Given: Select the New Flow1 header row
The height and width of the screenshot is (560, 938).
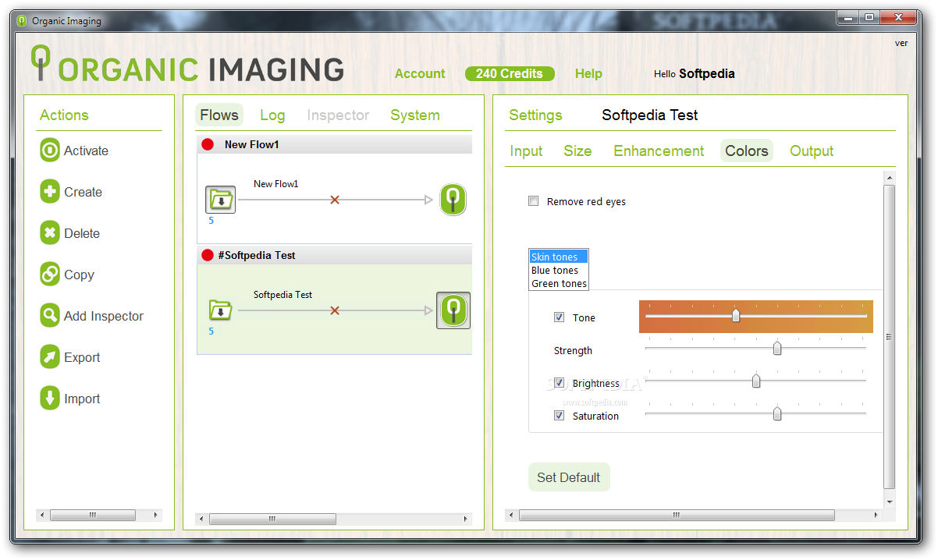Looking at the screenshot, I should pyautogui.click(x=334, y=144).
